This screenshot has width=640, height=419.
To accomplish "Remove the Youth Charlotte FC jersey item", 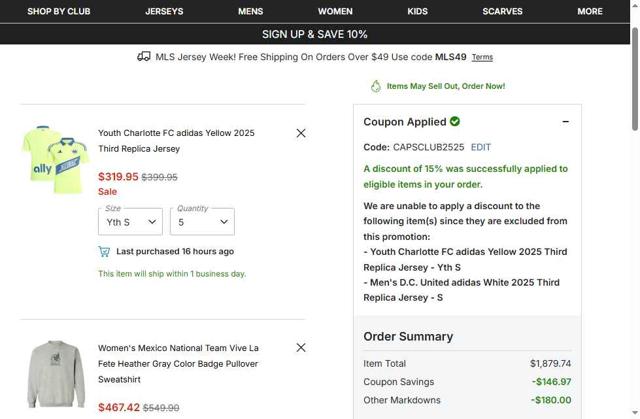I will click(301, 133).
